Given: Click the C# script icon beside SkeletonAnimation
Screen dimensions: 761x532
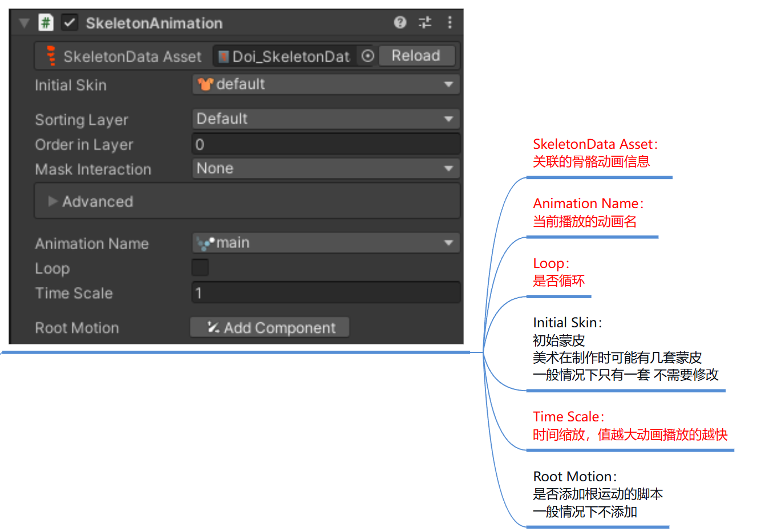Looking at the screenshot, I should 46,23.
